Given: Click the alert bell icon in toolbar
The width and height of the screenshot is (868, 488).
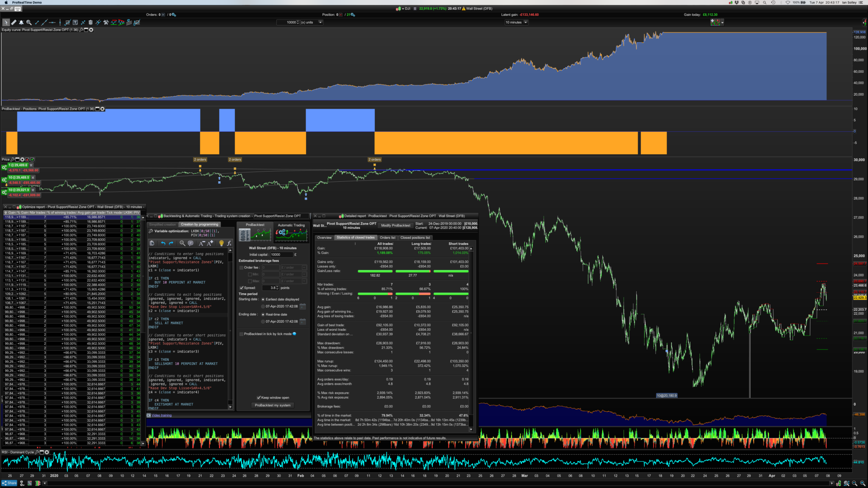Looking at the screenshot, I should click(x=21, y=22).
